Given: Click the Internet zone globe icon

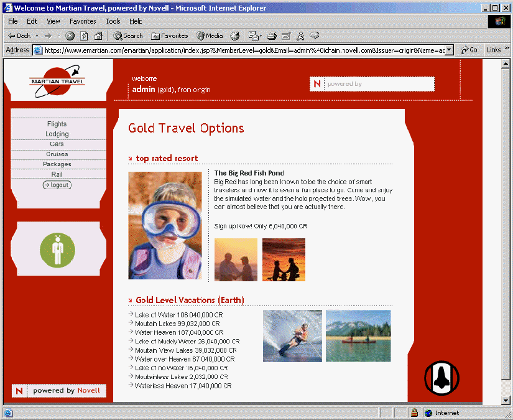Looking at the screenshot, I should click(x=428, y=413).
